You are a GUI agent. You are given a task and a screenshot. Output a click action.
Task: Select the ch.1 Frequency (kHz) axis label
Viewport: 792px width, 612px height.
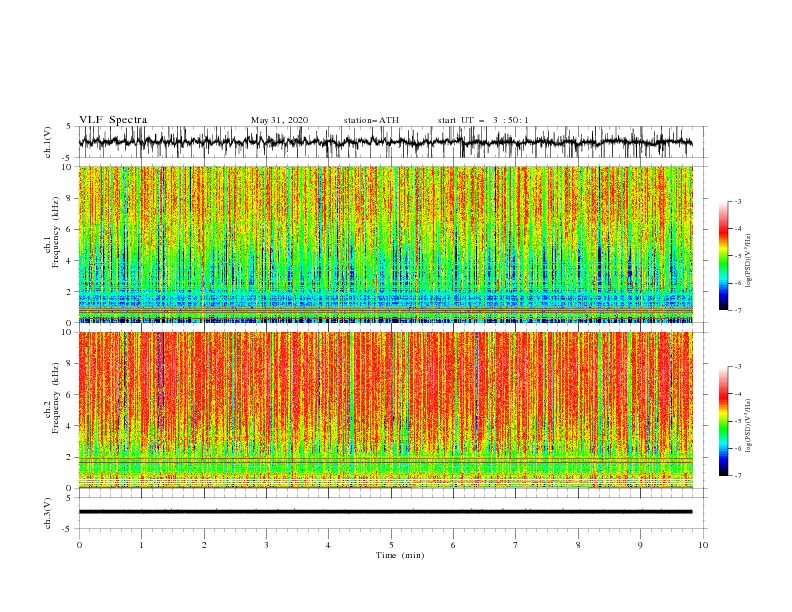52,231
